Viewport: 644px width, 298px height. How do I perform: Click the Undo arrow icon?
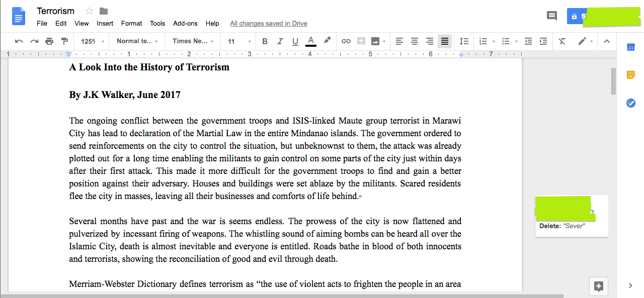point(19,41)
